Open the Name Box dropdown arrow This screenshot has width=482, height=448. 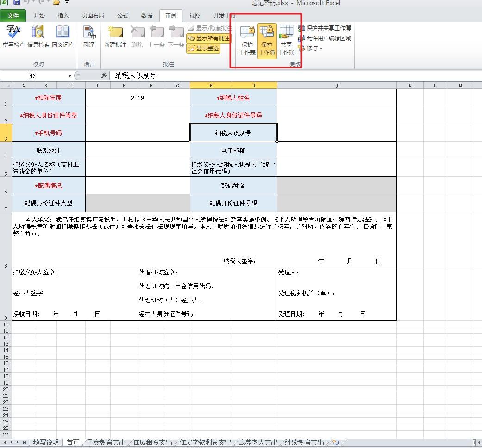click(x=70, y=76)
